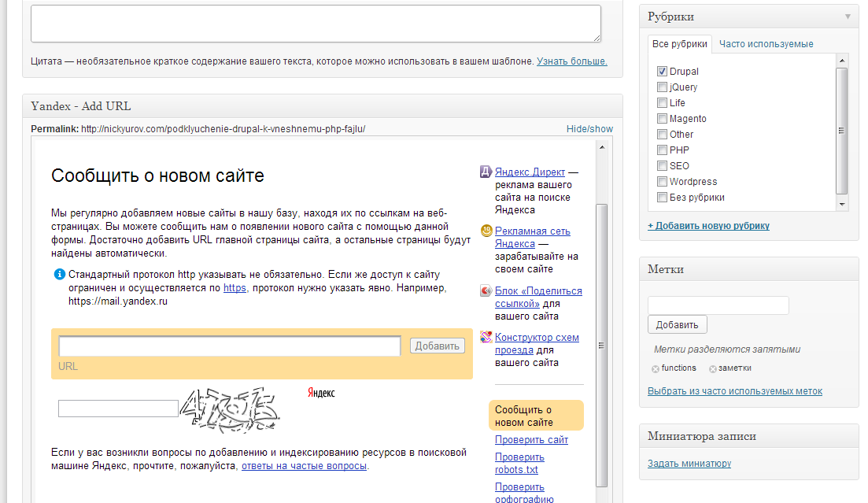Image resolution: width=868 pixels, height=503 pixels.
Task: Open the ответы на частые вопросы link
Action: 304,466
